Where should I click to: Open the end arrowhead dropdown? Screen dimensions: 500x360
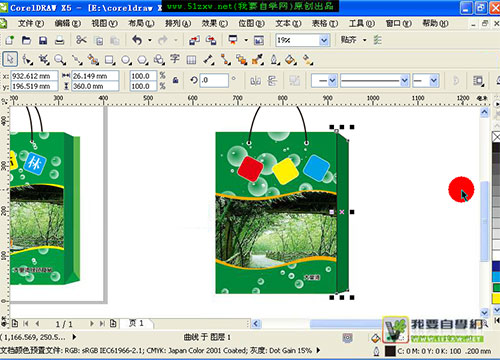pyautogui.click(x=433, y=80)
